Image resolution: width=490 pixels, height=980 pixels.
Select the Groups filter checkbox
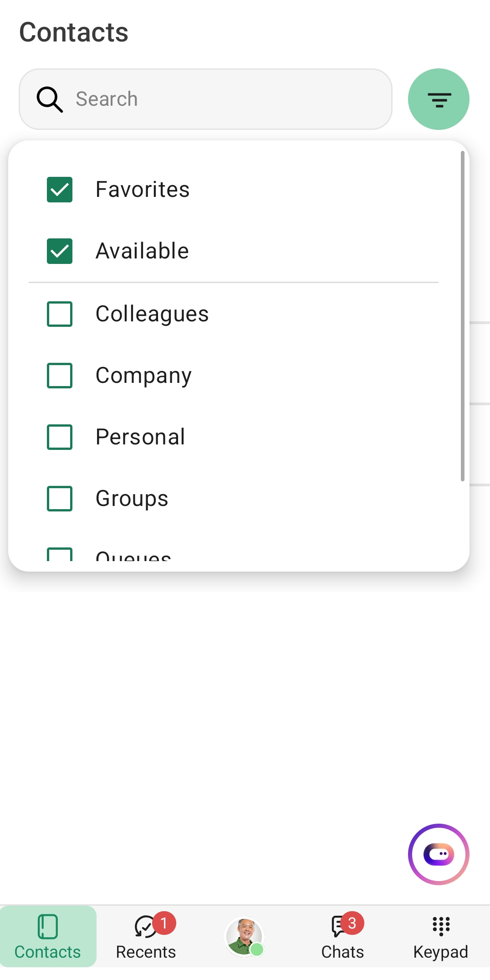(60, 499)
